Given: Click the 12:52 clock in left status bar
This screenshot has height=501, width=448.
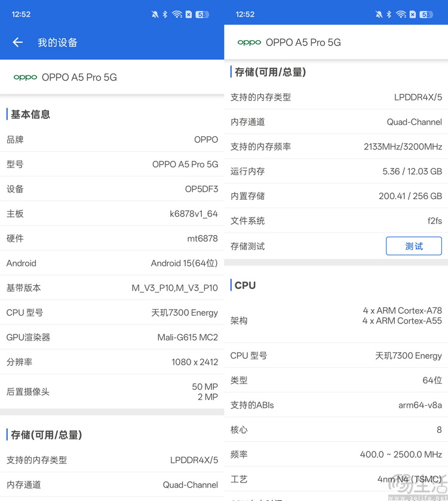Looking at the screenshot, I should click(x=21, y=14).
